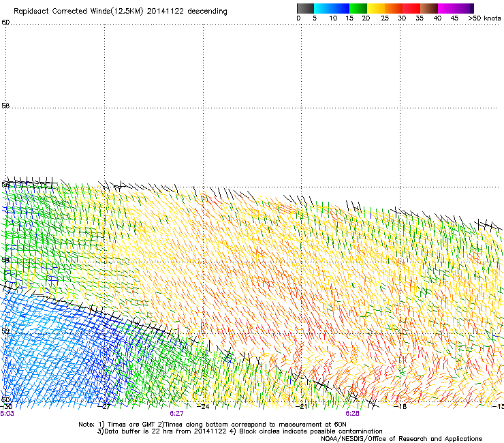This screenshot has height=443, width=504.
Task: Click the 'Times are GMT' note text
Action: coord(131,425)
